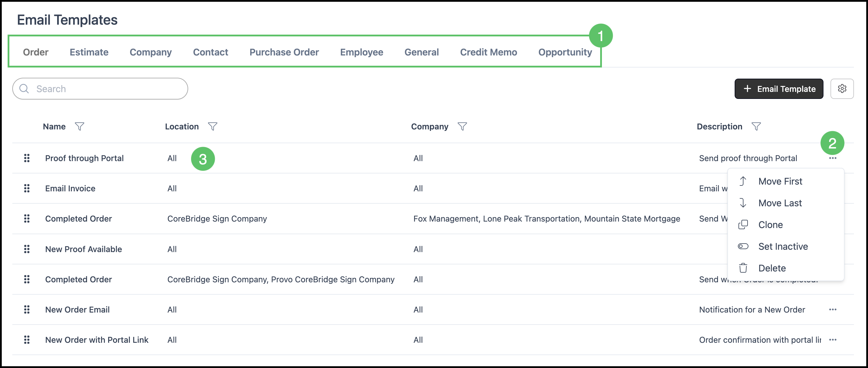Image resolution: width=868 pixels, height=368 pixels.
Task: Click the settings gear icon
Action: pyautogui.click(x=842, y=89)
